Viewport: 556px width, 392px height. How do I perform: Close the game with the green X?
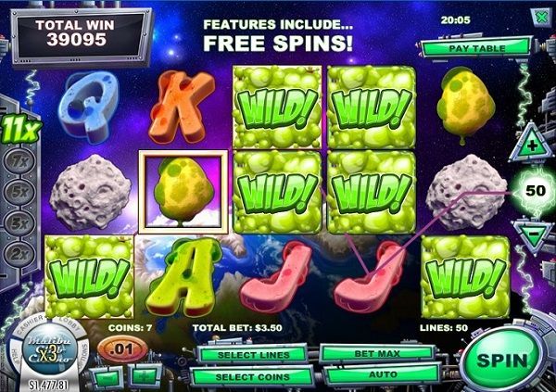(541, 17)
